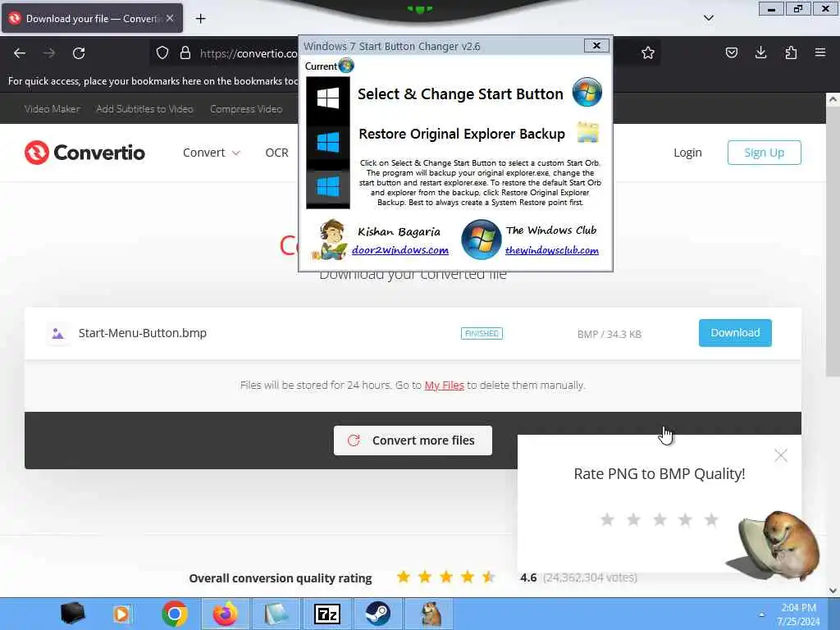
Task: Select the white Windows logo start button preview
Action: (x=328, y=99)
